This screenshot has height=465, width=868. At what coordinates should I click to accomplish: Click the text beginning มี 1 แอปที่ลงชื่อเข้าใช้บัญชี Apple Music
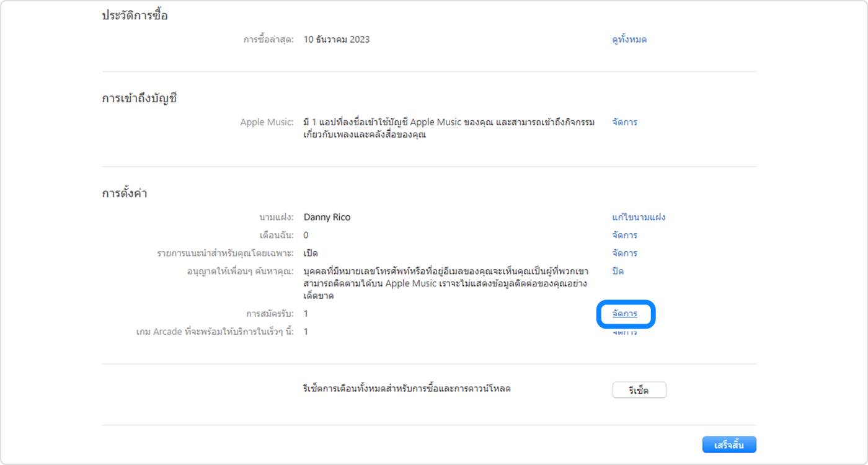click(449, 128)
